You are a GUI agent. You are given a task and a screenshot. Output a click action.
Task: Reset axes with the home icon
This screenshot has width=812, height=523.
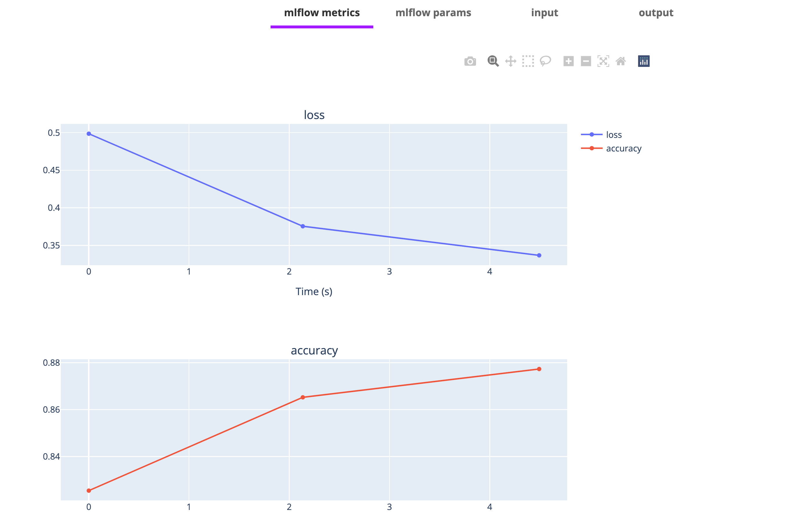click(621, 61)
